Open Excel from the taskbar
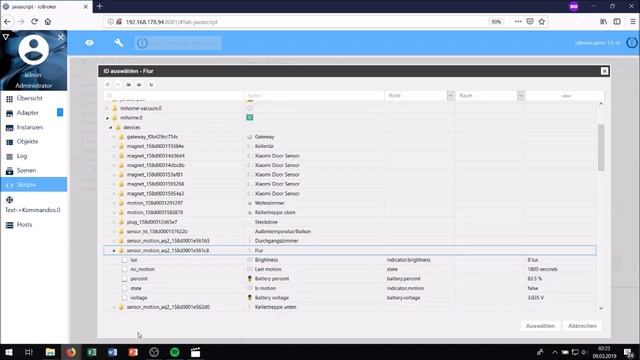 [92, 352]
